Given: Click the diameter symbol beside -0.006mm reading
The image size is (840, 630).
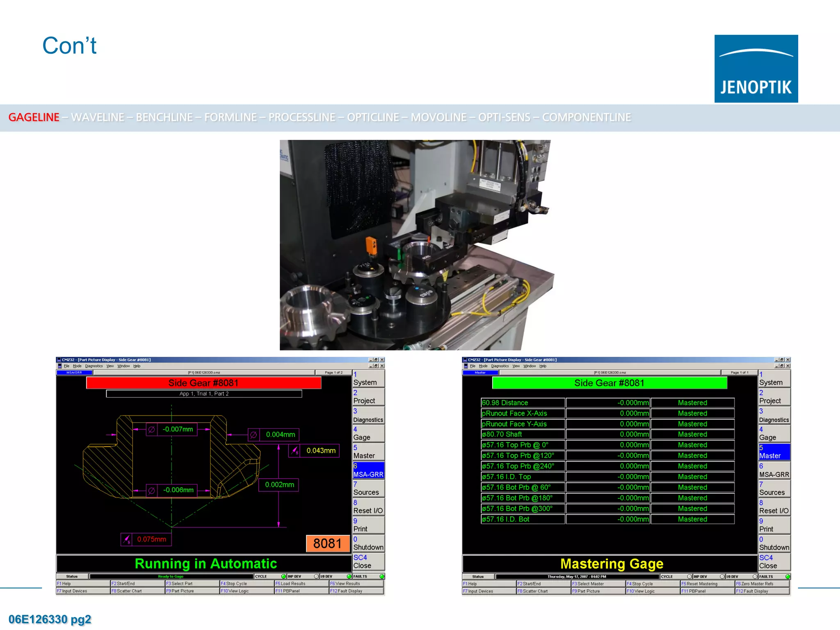Looking at the screenshot, I should 151,491.
